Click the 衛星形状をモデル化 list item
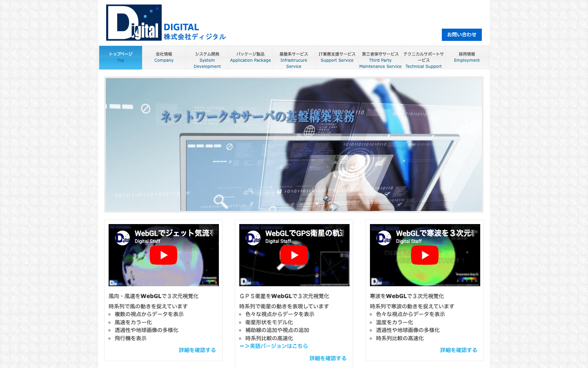Image resolution: width=588 pixels, height=368 pixels. point(269,322)
